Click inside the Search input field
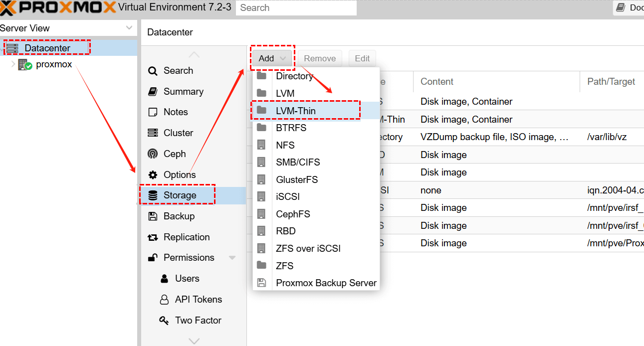 click(x=296, y=7)
